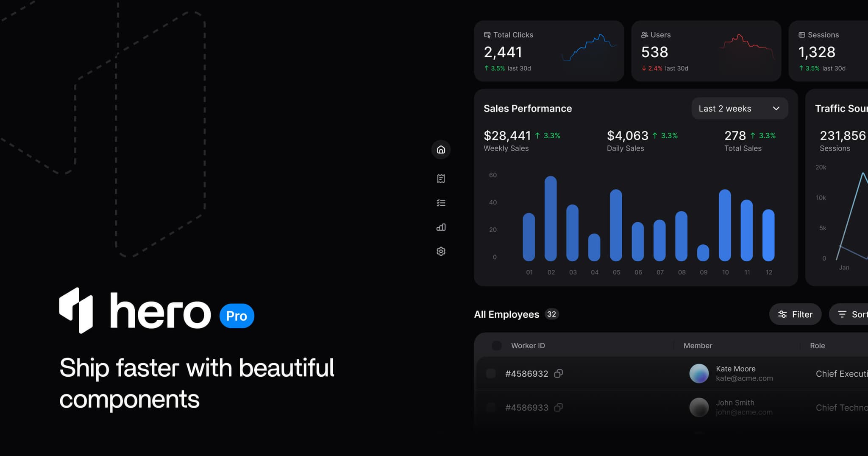This screenshot has height=456, width=868.
Task: Click the home icon in sidebar
Action: tap(441, 150)
